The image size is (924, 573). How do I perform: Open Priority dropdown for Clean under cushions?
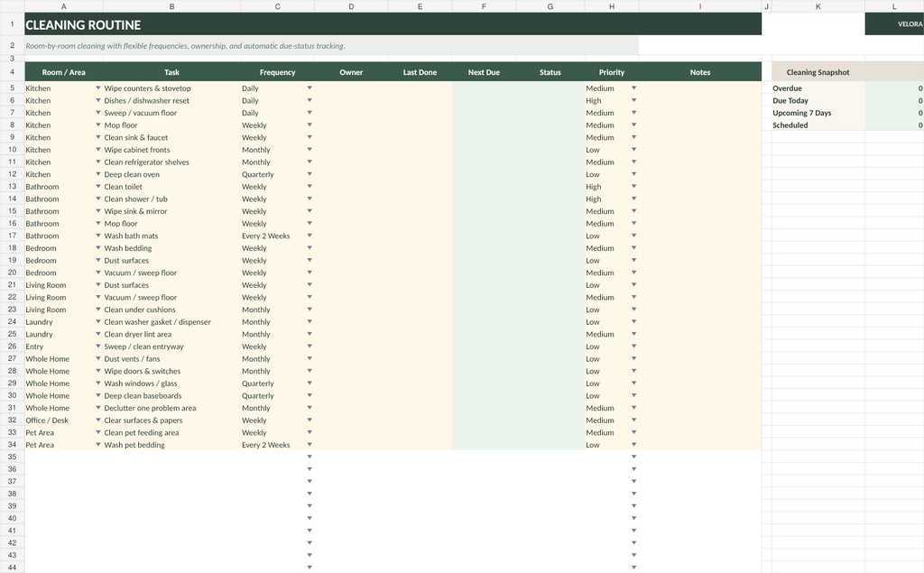(634, 310)
